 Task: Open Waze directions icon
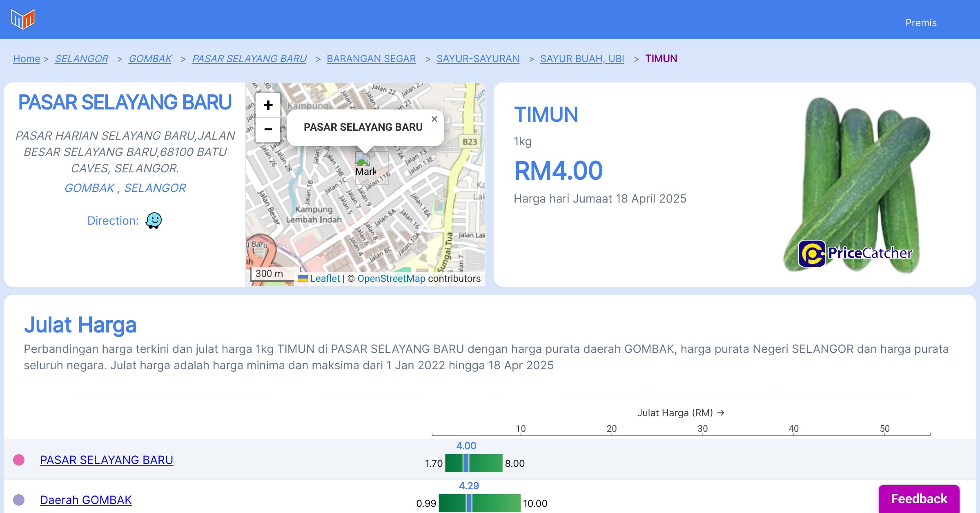(x=154, y=221)
